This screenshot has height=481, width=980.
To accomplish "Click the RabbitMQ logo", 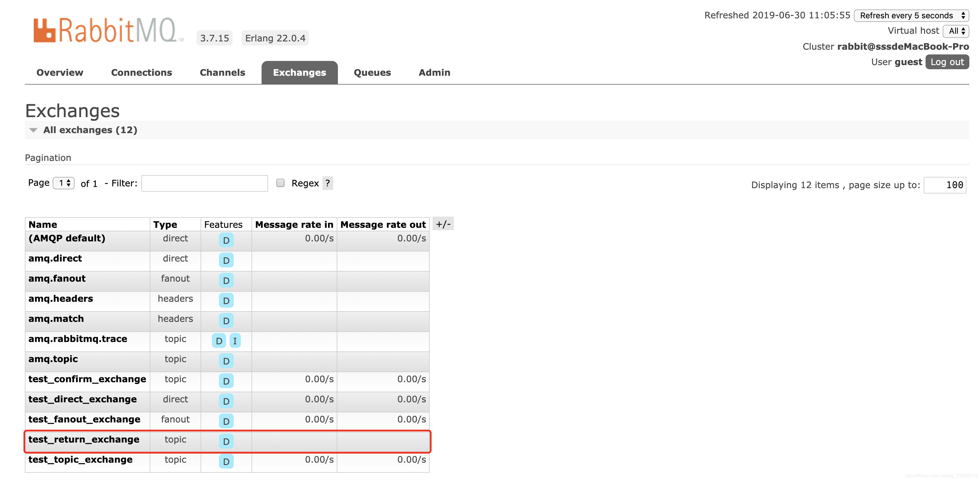I will point(108,30).
